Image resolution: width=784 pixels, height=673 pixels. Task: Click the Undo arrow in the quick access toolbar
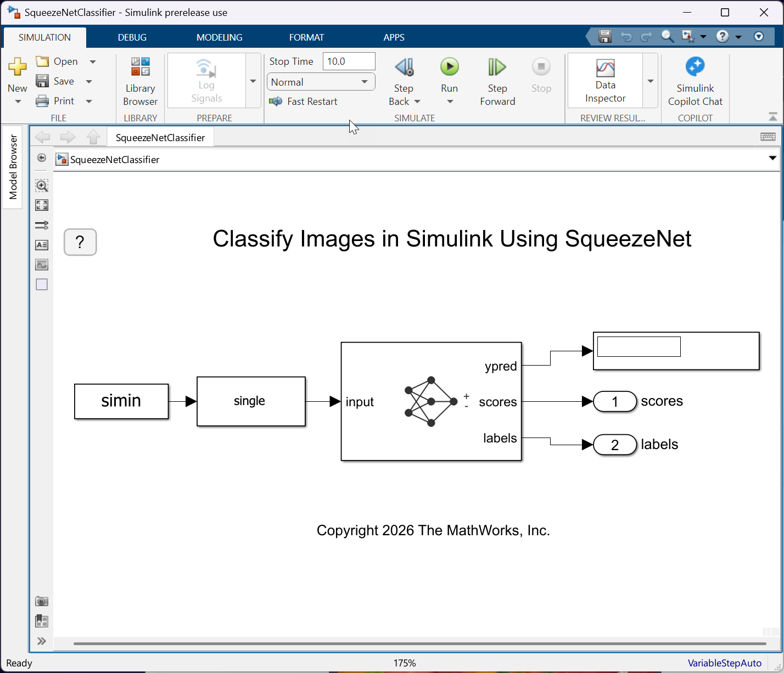click(x=626, y=36)
